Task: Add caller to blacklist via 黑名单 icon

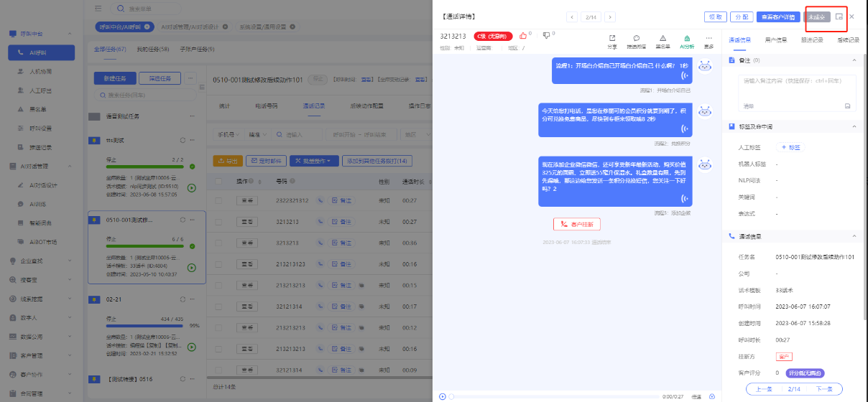Action: tap(662, 41)
